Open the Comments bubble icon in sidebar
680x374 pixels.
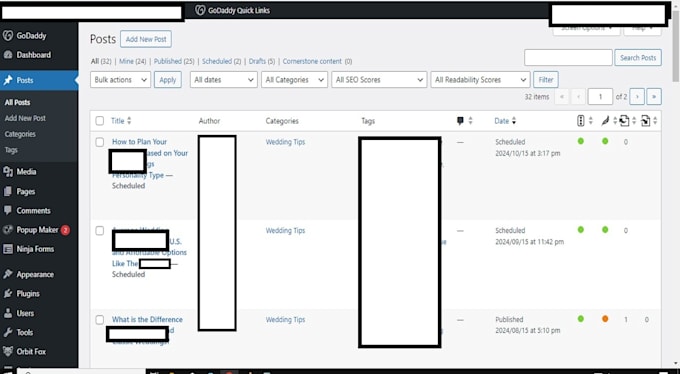8,210
